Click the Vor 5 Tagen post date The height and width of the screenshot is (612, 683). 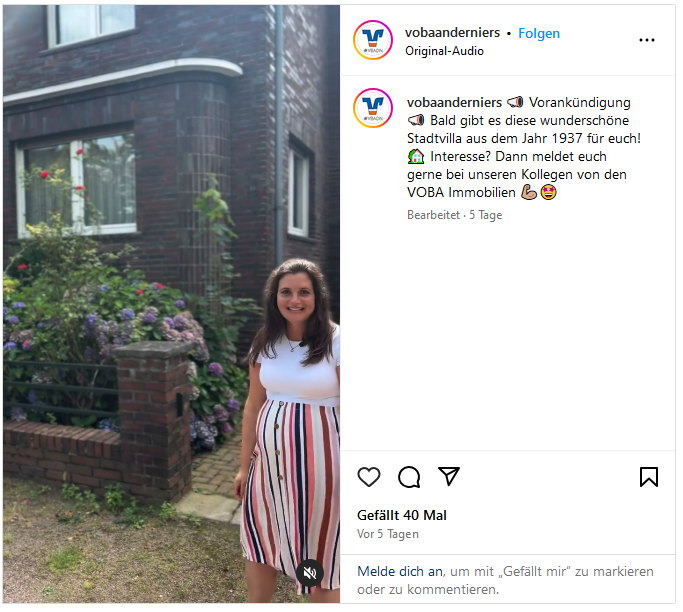pyautogui.click(x=388, y=534)
